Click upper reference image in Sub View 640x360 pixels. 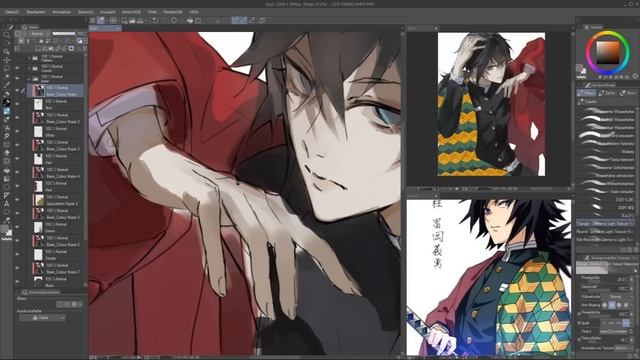coord(491,104)
